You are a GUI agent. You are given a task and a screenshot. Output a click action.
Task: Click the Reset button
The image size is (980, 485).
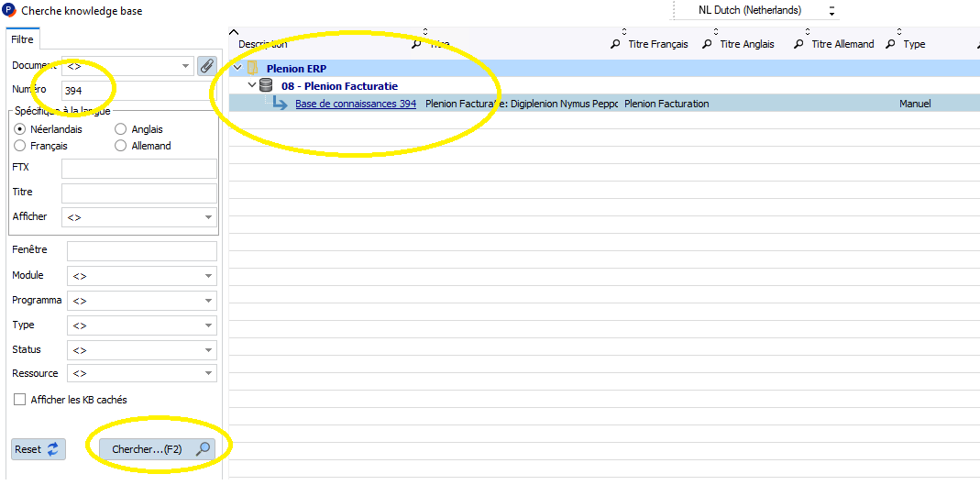(x=39, y=449)
